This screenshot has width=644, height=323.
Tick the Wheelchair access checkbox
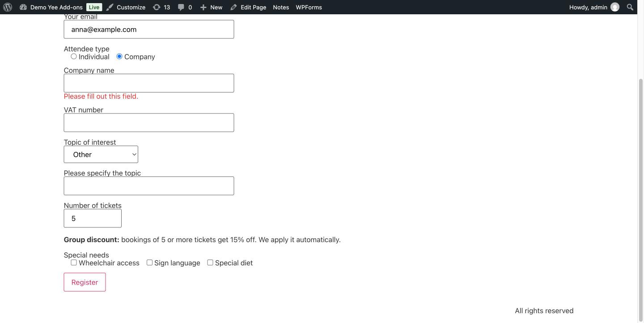pos(74,263)
